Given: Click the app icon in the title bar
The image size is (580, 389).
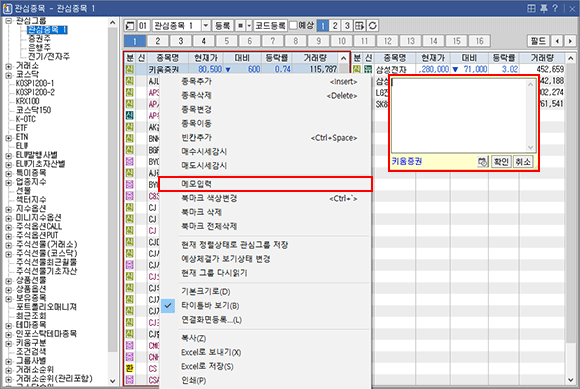Looking at the screenshot, I should click(7, 8).
